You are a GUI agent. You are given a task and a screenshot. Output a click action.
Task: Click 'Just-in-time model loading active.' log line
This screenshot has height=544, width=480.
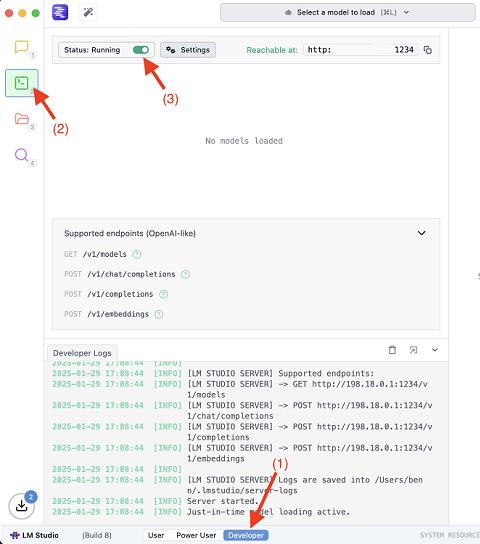tap(268, 512)
